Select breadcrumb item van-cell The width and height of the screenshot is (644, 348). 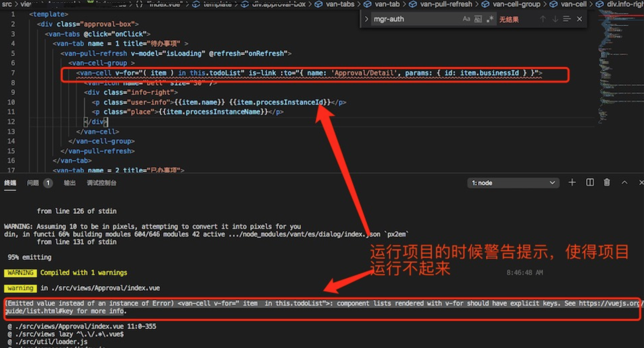573,4
